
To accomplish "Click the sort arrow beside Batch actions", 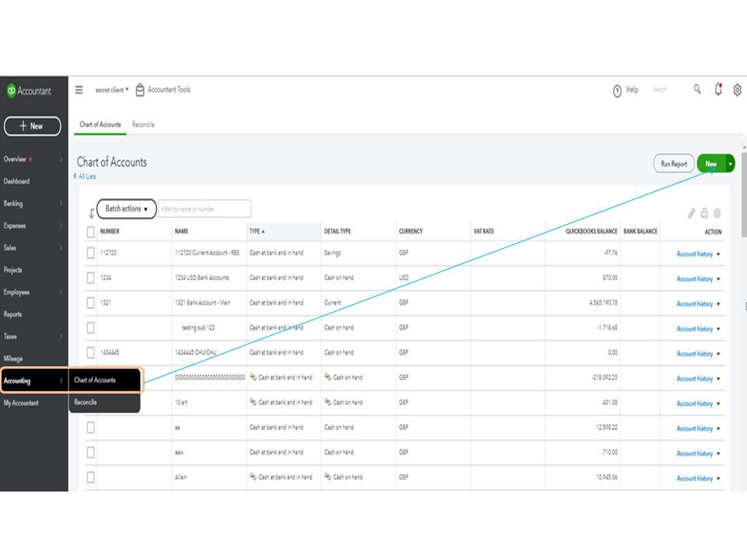I will coord(92,213).
